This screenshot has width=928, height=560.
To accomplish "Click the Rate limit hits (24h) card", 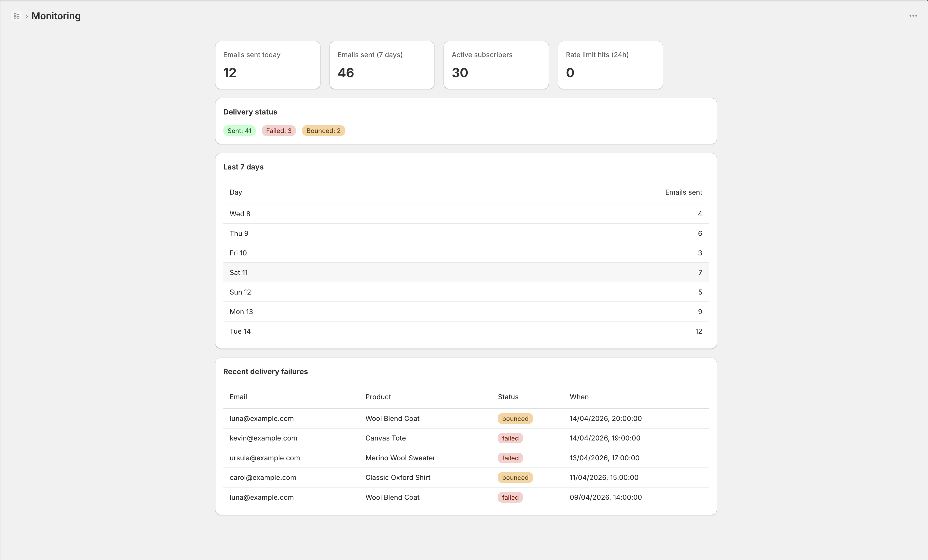I will [x=610, y=65].
